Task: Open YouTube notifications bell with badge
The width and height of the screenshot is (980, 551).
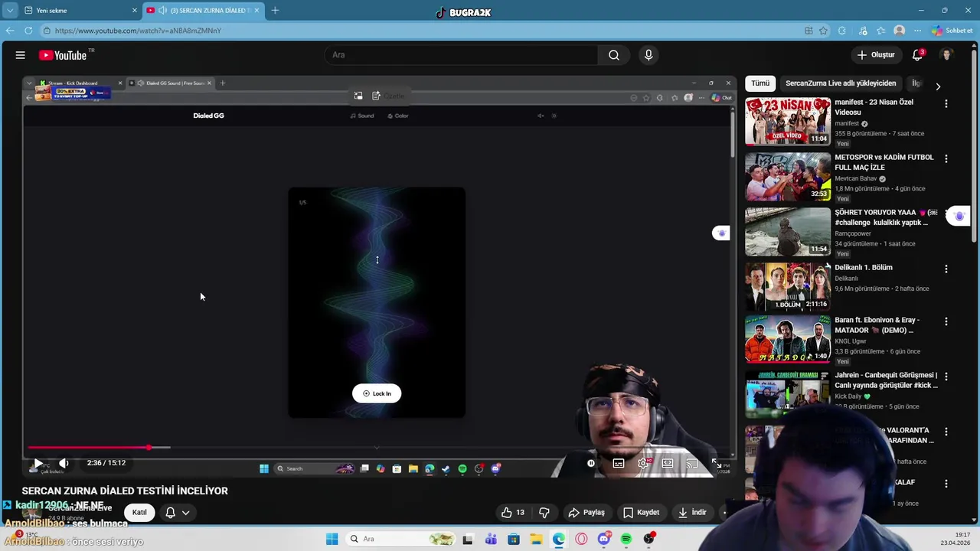Action: point(917,55)
